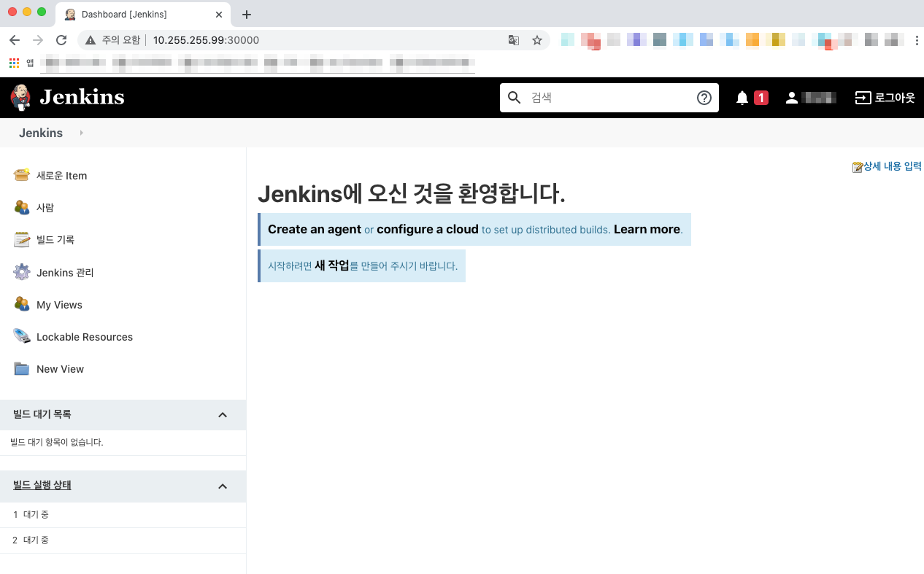Click the red notification count badge
The height and width of the screenshot is (574, 924).
pyautogui.click(x=761, y=98)
